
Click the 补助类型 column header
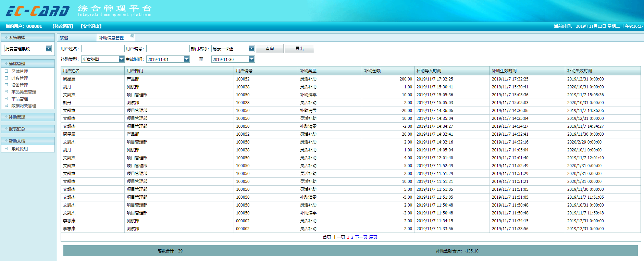click(x=330, y=71)
